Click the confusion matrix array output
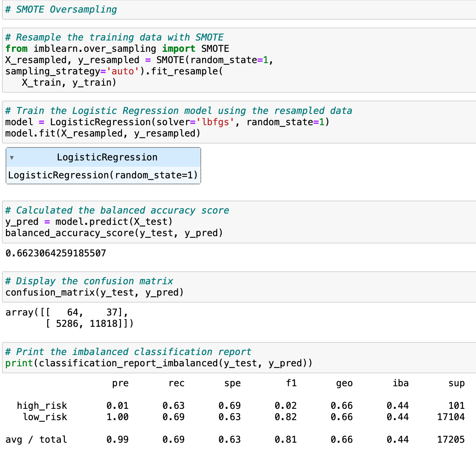This screenshot has width=476, height=451. click(x=69, y=318)
